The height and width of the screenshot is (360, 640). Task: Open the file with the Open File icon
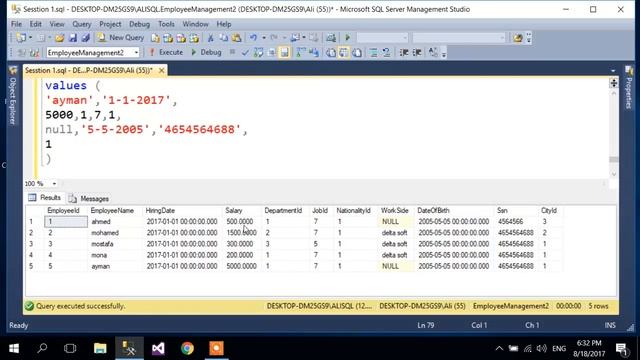tap(60, 38)
